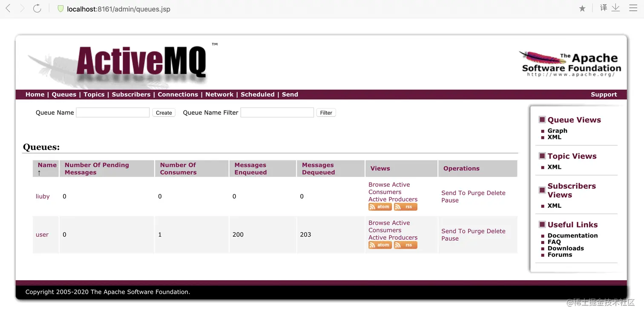
Task: Open the Documentation useful link
Action: 572,235
